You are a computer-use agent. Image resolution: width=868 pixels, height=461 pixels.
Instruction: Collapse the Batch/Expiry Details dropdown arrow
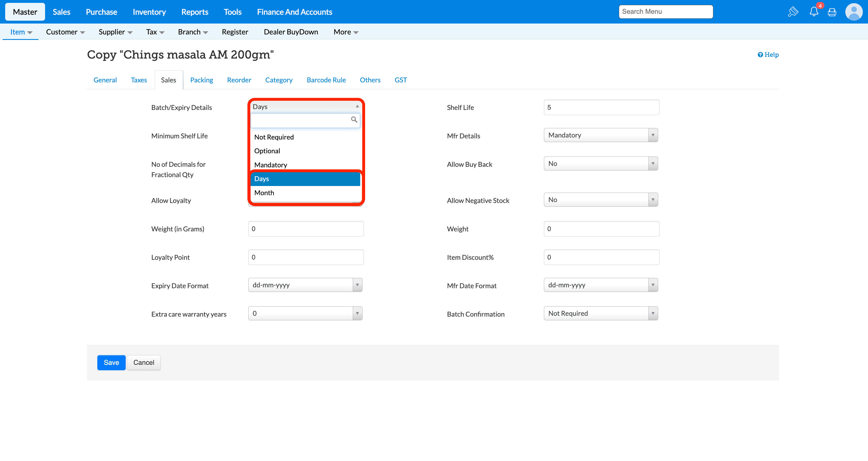tap(357, 106)
